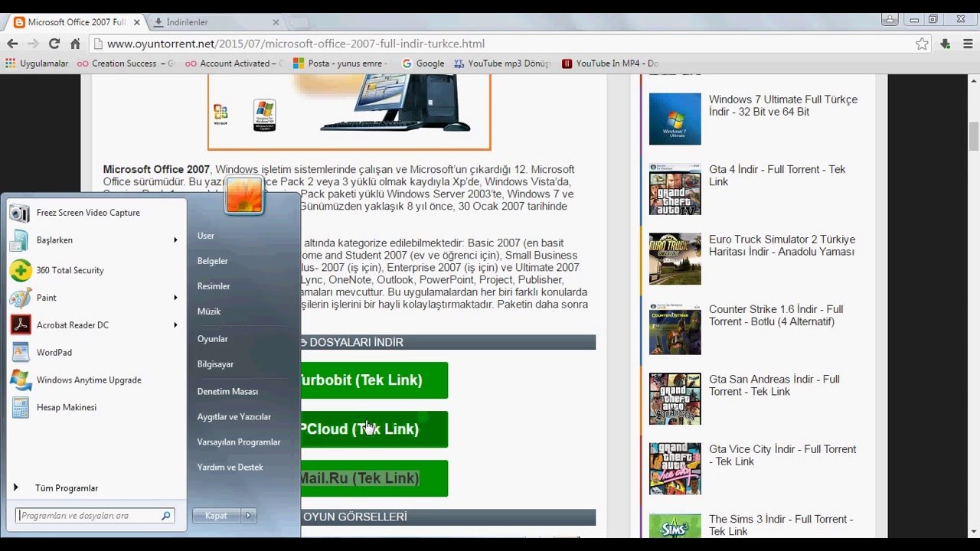Open Gta San Andreas İndir link
980x551 pixels.
pos(774,385)
